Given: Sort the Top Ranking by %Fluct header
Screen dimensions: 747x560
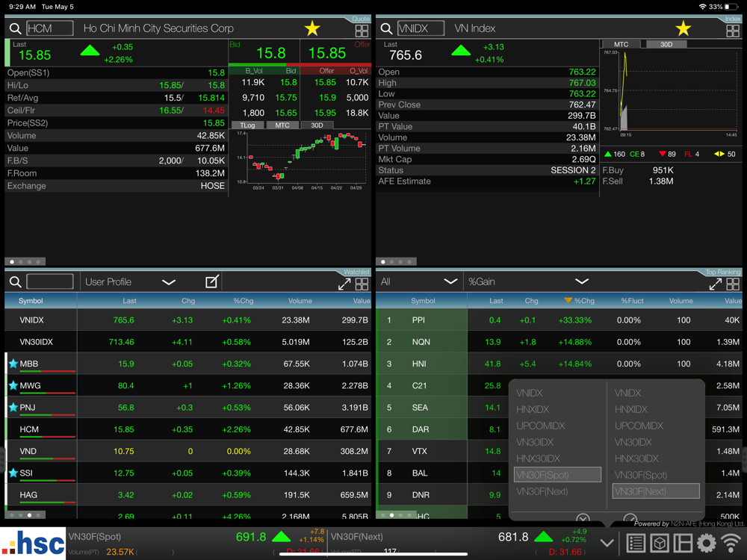Looking at the screenshot, I should 632,301.
